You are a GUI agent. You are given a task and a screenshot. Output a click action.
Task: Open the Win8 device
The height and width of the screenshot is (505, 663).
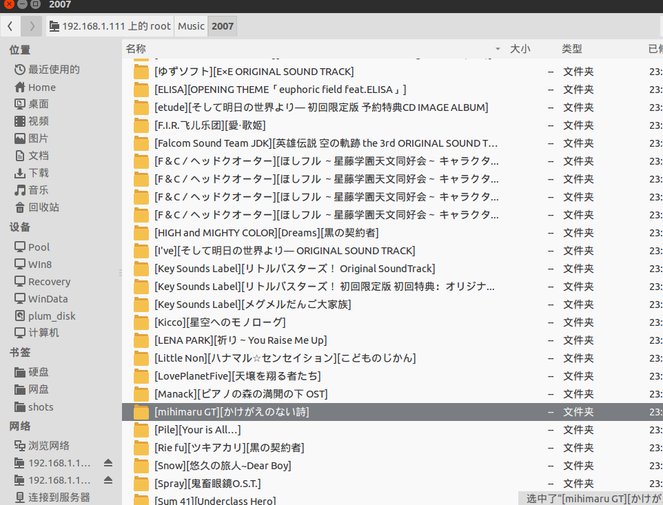click(39, 264)
